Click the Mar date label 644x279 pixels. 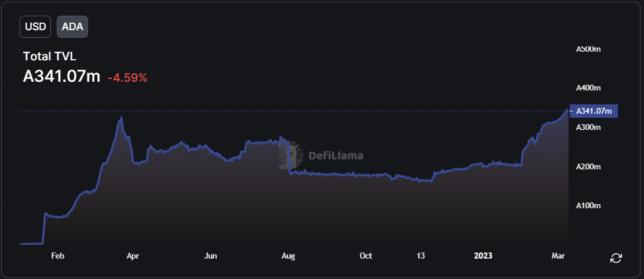[x=558, y=256]
